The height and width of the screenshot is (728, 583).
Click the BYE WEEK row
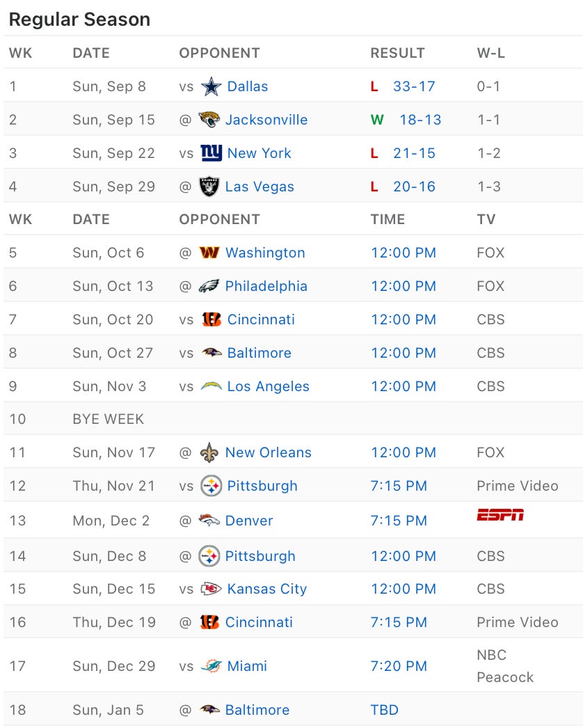(x=109, y=419)
